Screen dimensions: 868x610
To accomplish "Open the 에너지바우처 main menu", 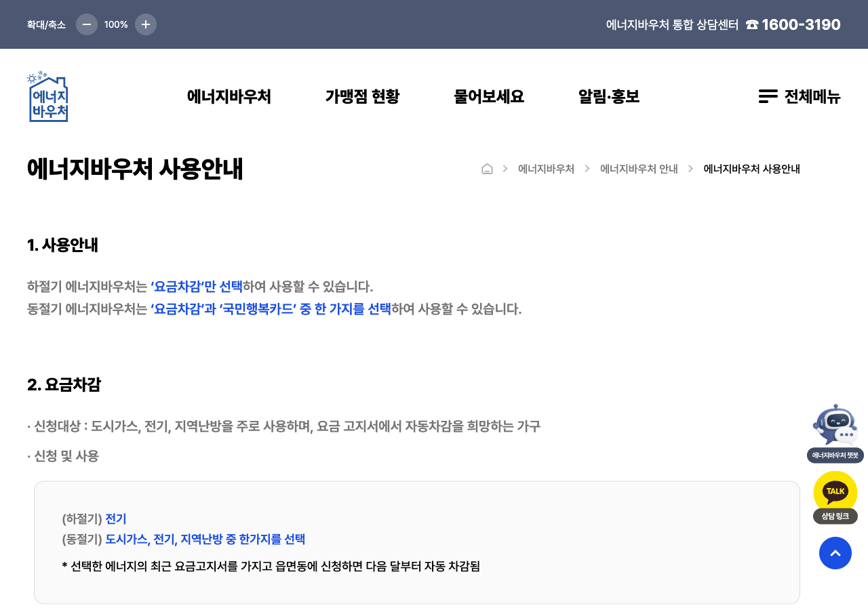I will point(229,96).
